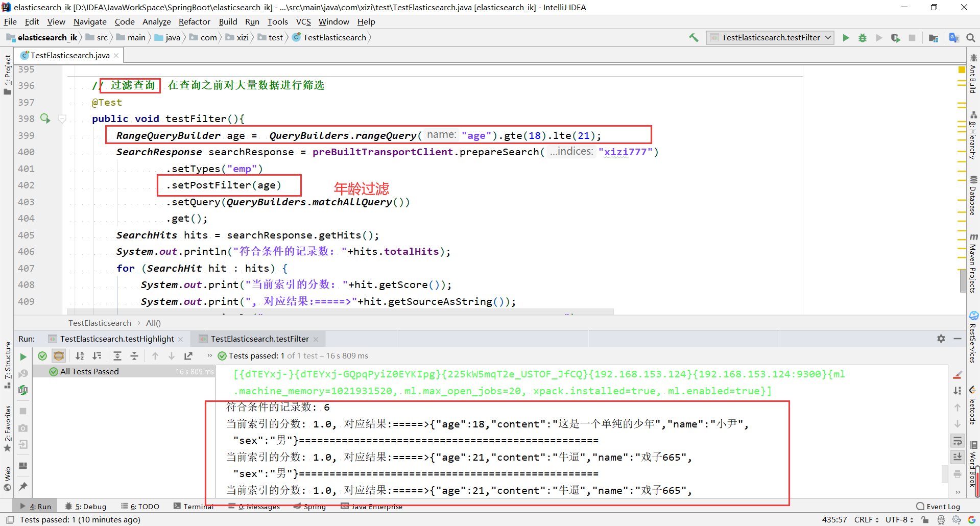
Task: Open the Refactor menu
Action: point(195,21)
